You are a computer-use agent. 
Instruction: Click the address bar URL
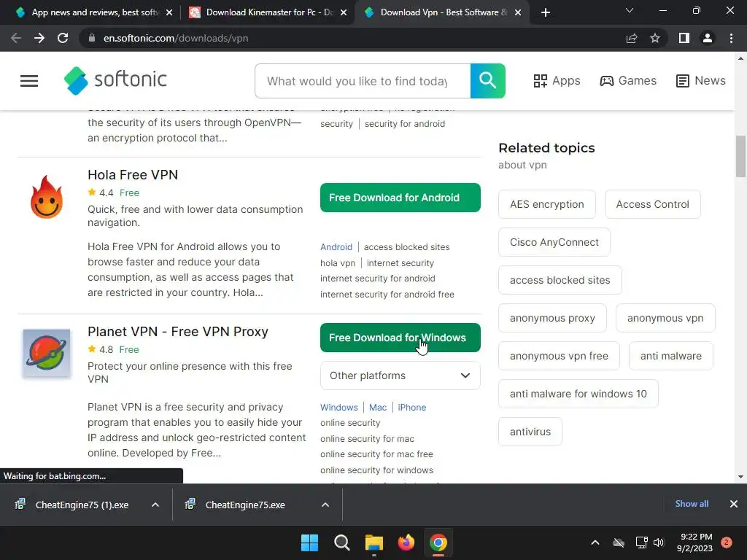pyautogui.click(x=176, y=38)
